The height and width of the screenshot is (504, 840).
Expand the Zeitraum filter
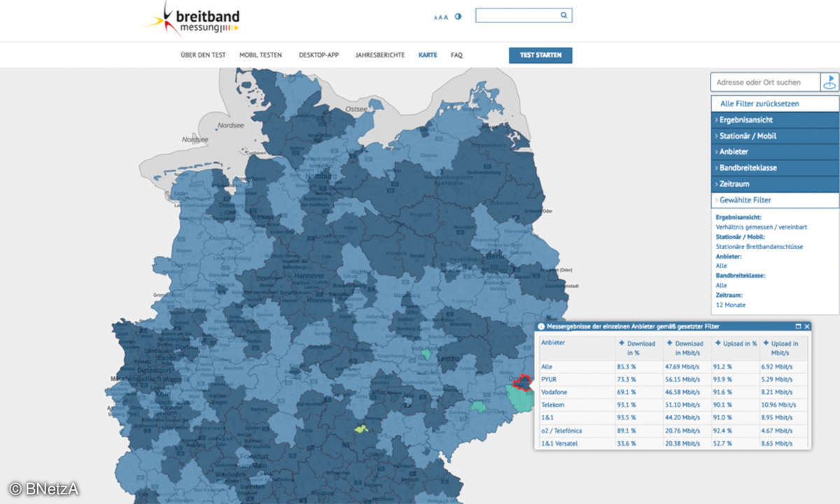(775, 184)
